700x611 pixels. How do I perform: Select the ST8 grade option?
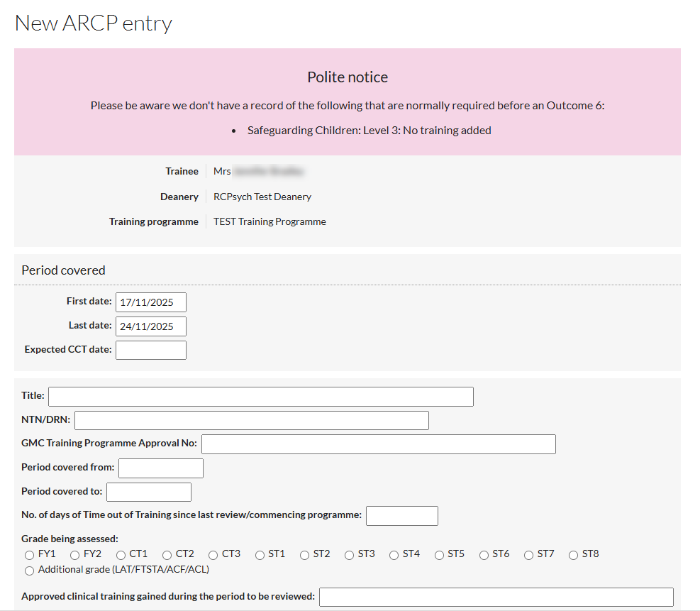(573, 555)
